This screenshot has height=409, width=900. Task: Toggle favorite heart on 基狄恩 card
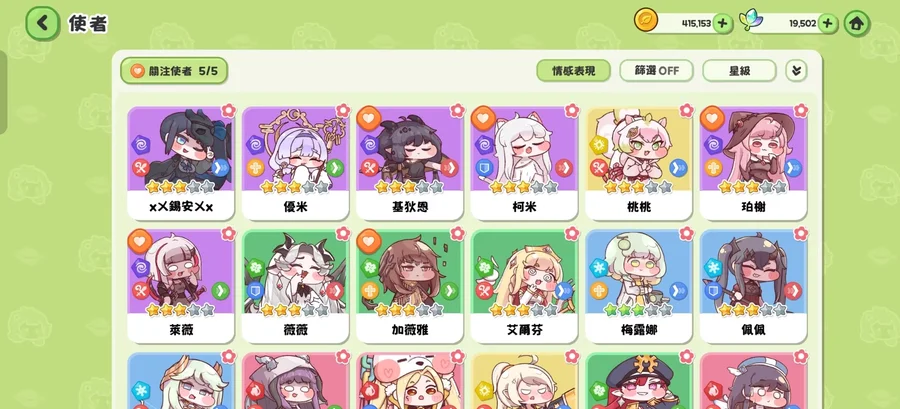[x=369, y=118]
